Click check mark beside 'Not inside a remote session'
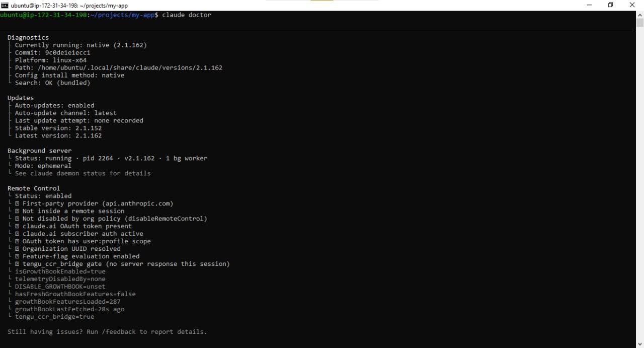 [x=17, y=212]
